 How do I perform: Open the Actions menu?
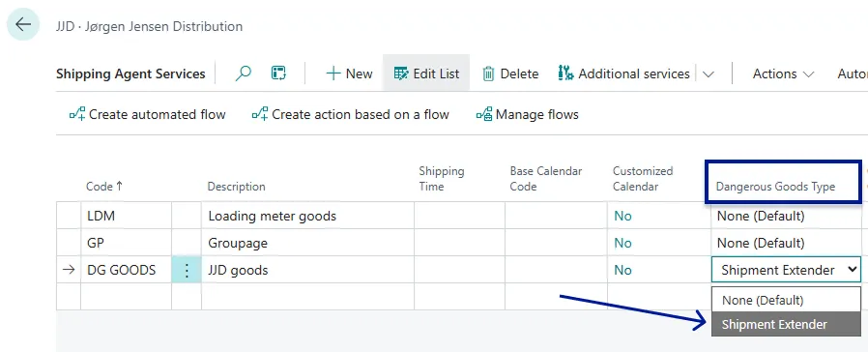coord(783,73)
